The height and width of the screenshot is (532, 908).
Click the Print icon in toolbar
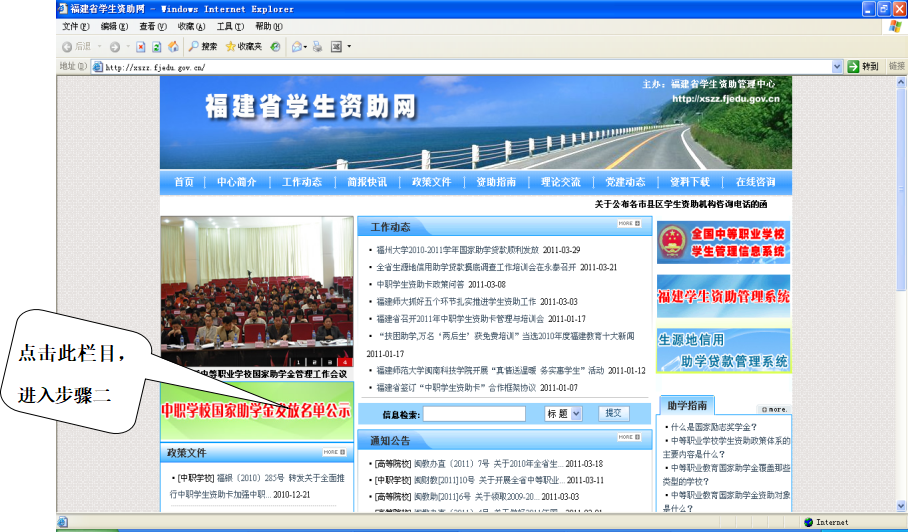[x=318, y=47]
